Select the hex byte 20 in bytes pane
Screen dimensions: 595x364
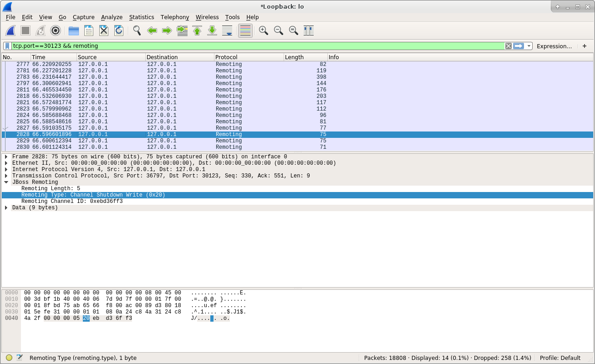(86, 318)
